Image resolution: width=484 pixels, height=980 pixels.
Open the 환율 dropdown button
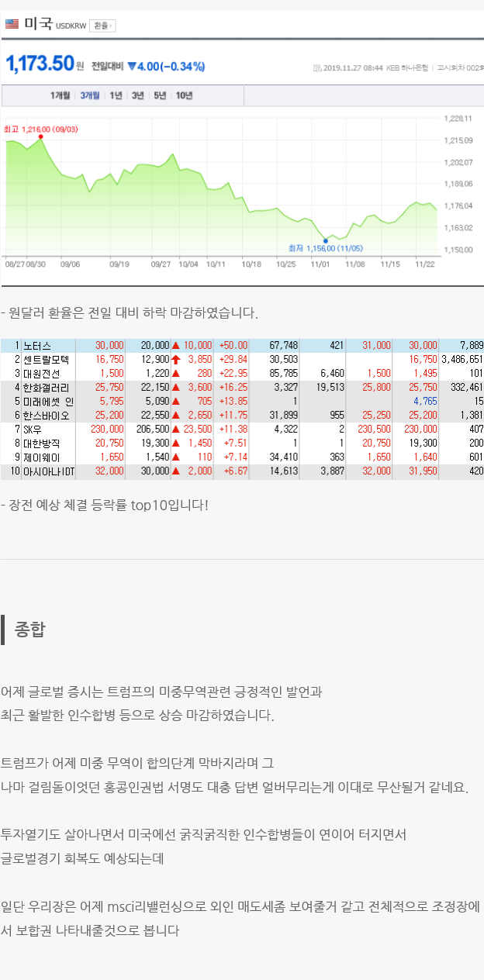pos(102,26)
